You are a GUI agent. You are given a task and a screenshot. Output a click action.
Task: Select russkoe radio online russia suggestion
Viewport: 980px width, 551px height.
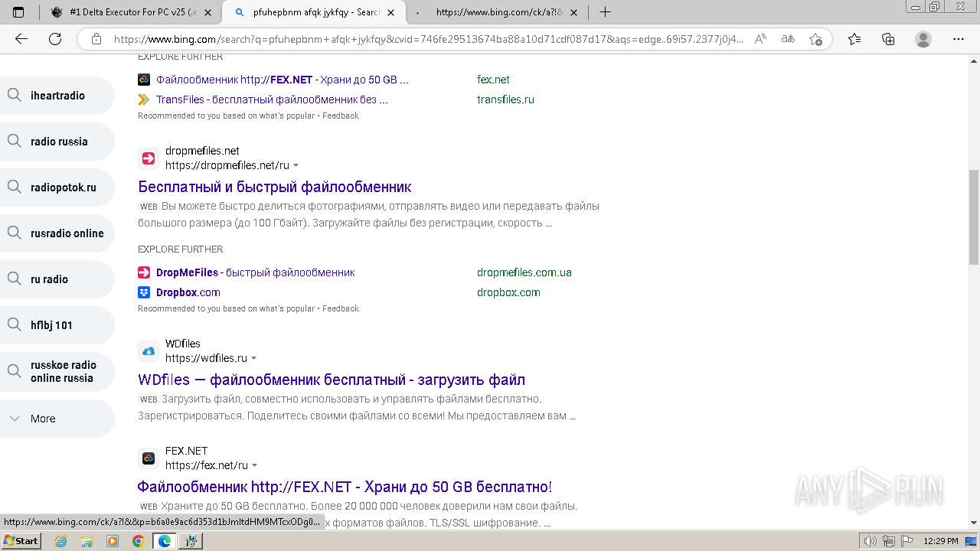57,371
